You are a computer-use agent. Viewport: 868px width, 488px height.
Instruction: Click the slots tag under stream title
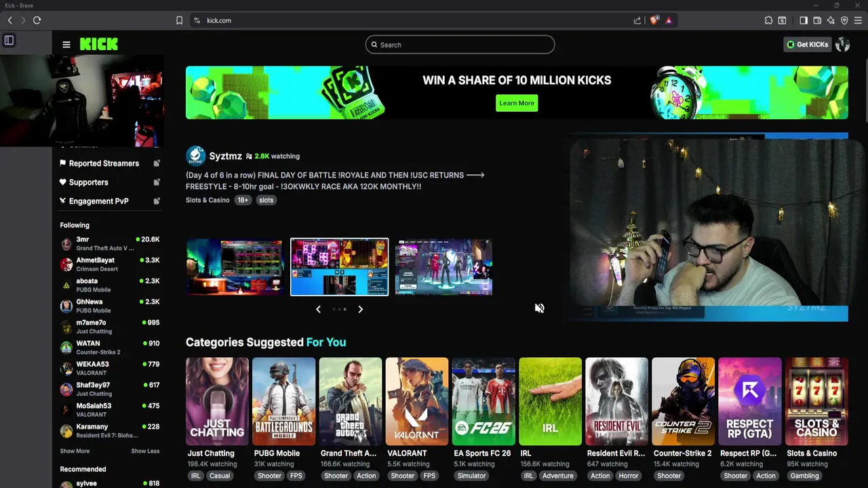266,200
